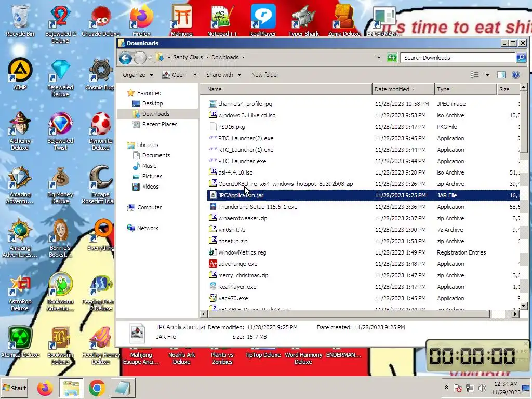Click the New folder button

pyautogui.click(x=265, y=75)
